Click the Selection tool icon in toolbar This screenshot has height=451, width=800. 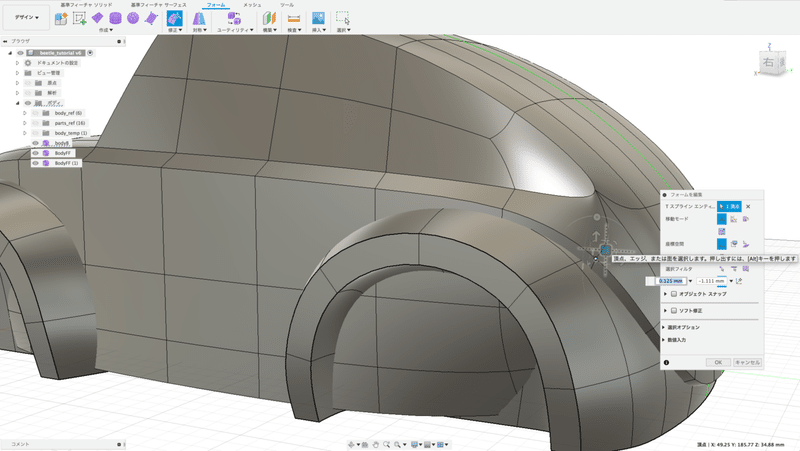click(x=343, y=19)
